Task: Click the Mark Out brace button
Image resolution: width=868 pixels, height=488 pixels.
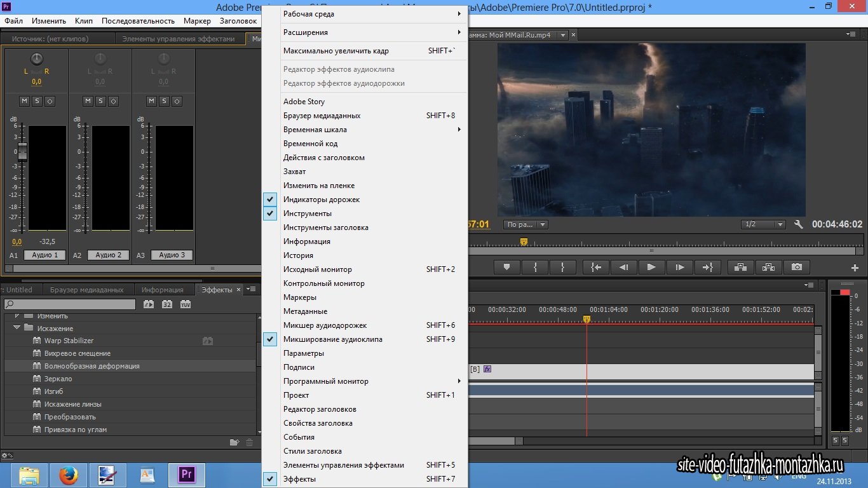Action: click(563, 268)
